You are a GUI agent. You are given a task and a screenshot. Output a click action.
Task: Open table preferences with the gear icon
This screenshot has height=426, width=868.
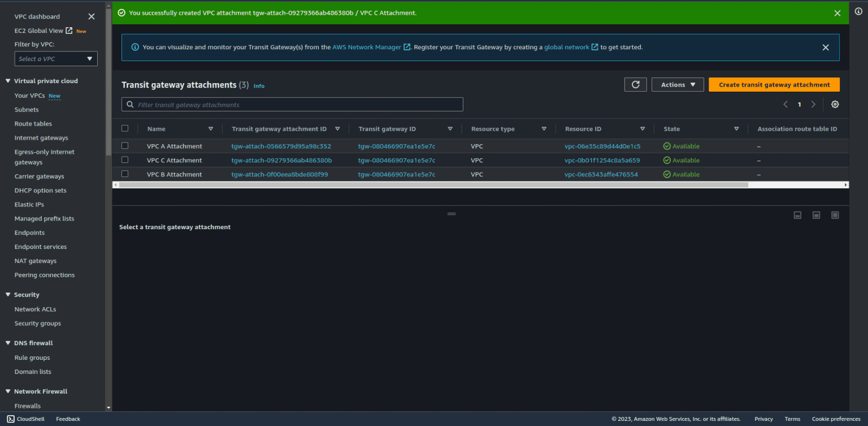click(835, 104)
